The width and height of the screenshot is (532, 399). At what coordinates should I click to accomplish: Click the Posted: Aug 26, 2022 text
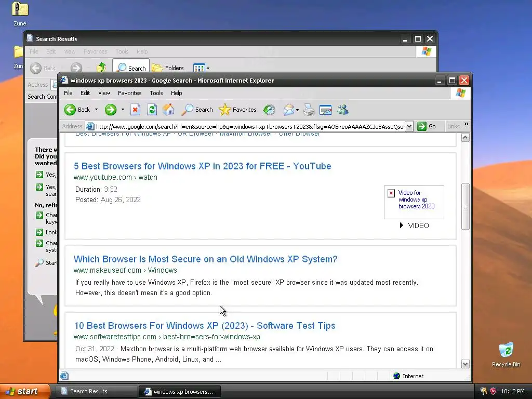[108, 199]
